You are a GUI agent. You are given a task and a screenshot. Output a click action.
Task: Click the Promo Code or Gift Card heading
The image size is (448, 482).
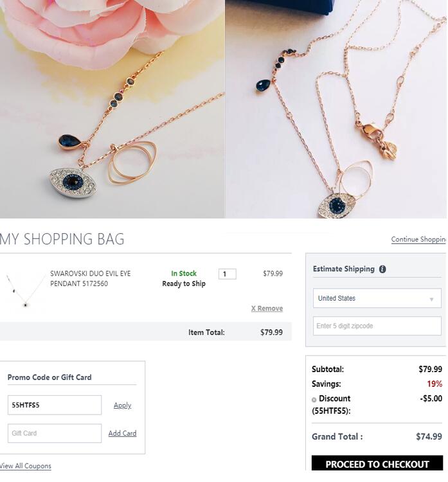click(x=49, y=377)
